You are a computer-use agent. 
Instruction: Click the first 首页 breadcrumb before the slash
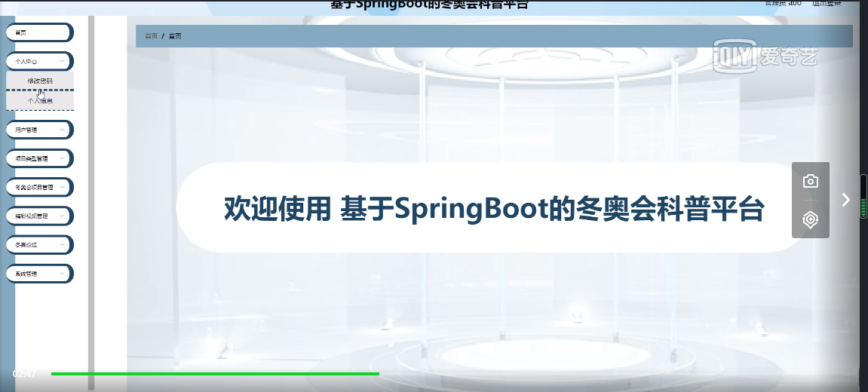pyautogui.click(x=151, y=36)
